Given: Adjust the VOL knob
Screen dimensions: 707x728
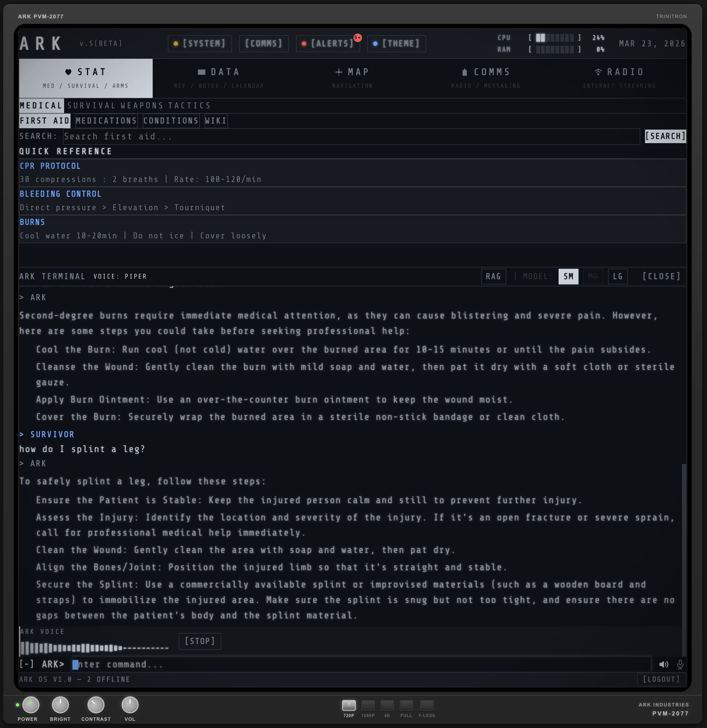Looking at the screenshot, I should (x=130, y=704).
